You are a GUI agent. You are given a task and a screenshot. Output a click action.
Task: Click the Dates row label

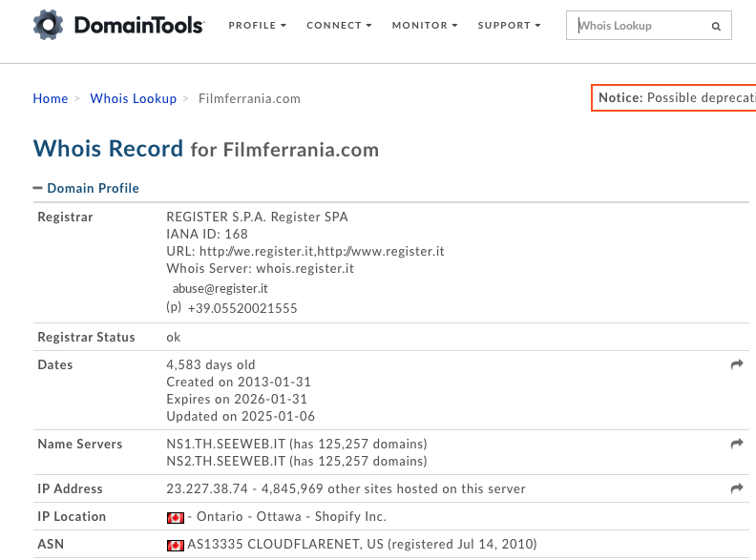[55, 364]
